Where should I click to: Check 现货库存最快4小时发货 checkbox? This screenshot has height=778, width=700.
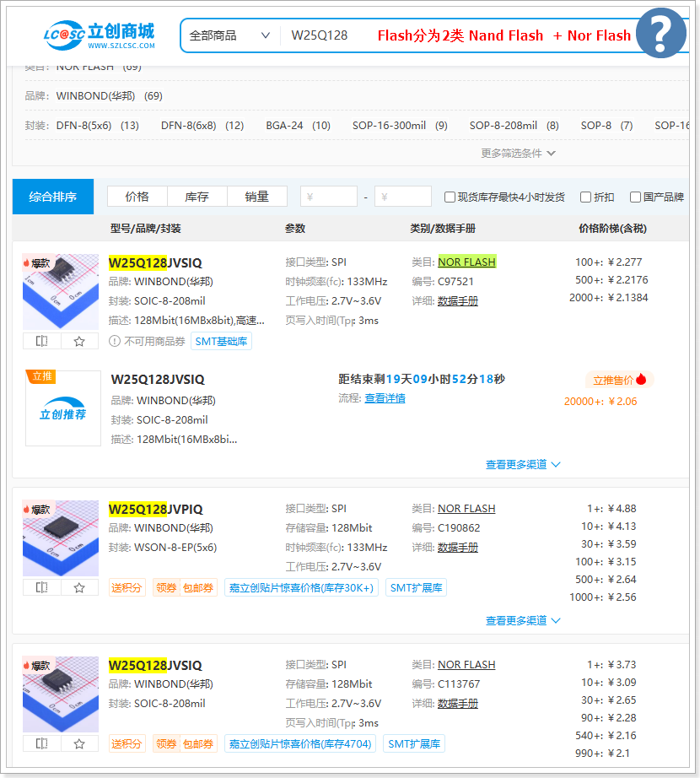point(450,197)
